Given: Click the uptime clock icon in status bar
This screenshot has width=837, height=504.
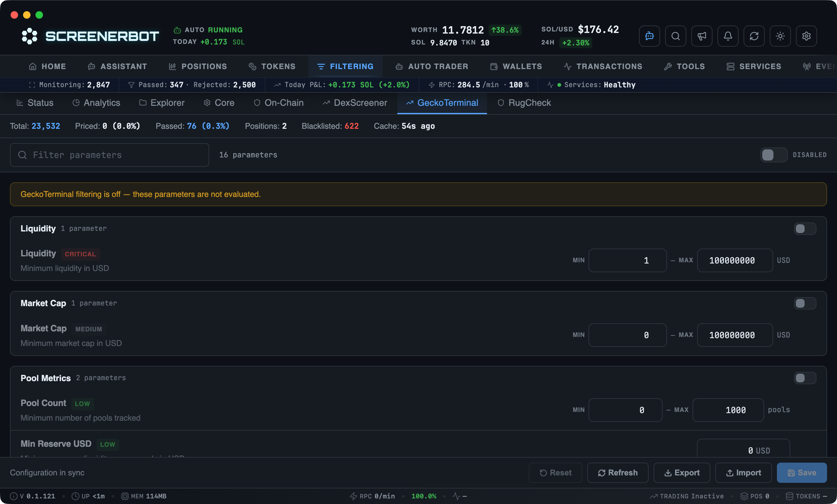Looking at the screenshot, I should tap(75, 496).
